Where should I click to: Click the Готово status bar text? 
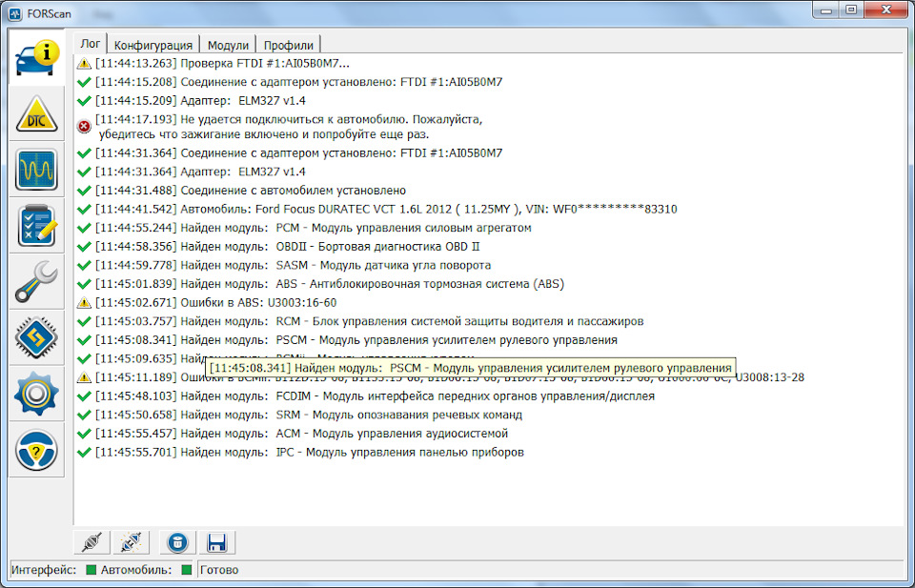(x=219, y=570)
